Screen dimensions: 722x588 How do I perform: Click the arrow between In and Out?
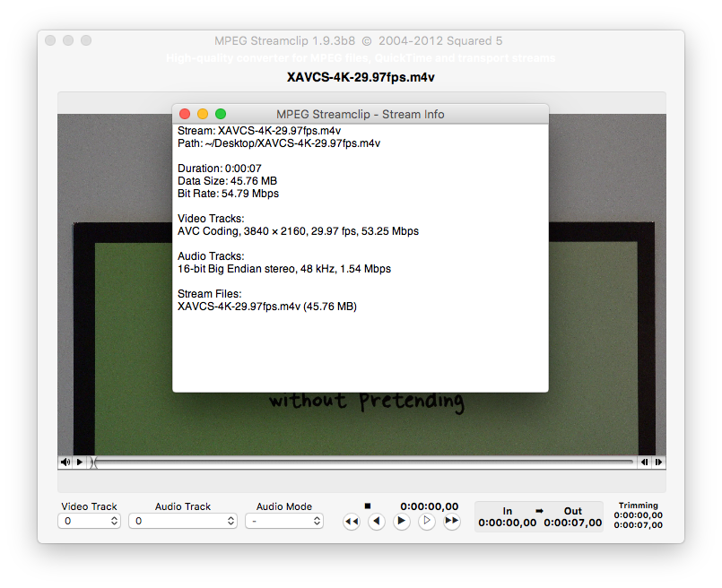click(x=540, y=511)
